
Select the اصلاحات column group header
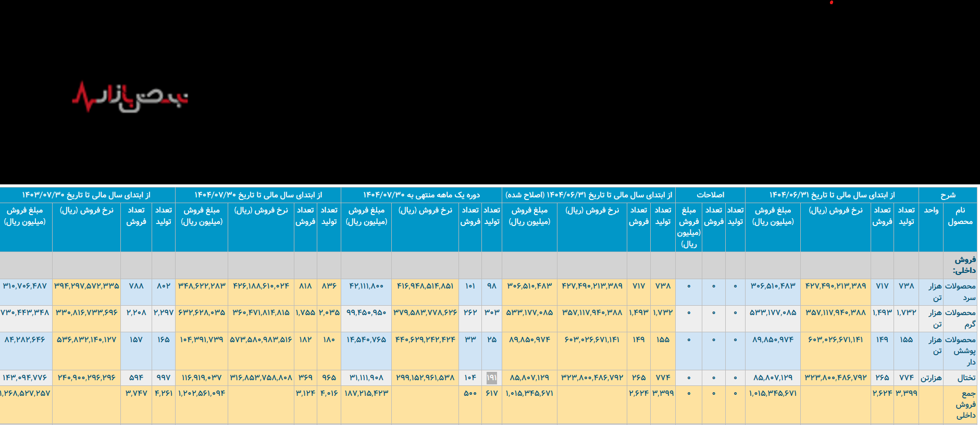point(710,195)
